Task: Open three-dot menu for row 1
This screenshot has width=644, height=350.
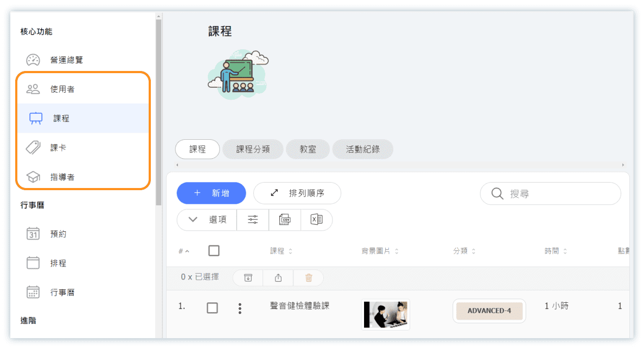Action: click(x=240, y=308)
